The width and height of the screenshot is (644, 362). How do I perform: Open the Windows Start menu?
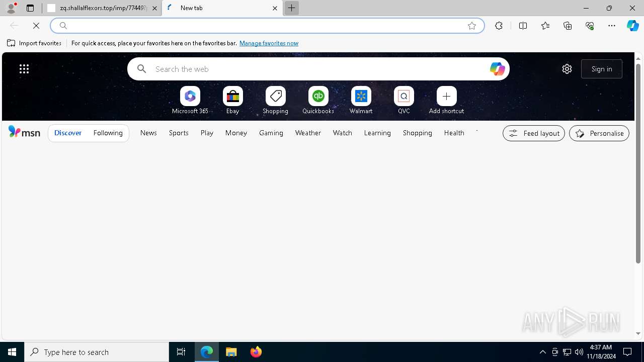point(12,352)
